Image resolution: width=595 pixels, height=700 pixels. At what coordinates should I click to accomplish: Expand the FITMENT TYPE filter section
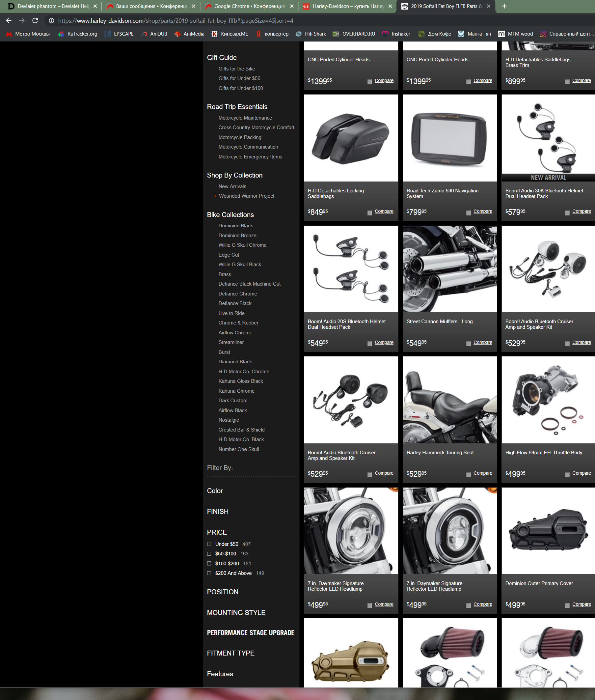(x=231, y=653)
